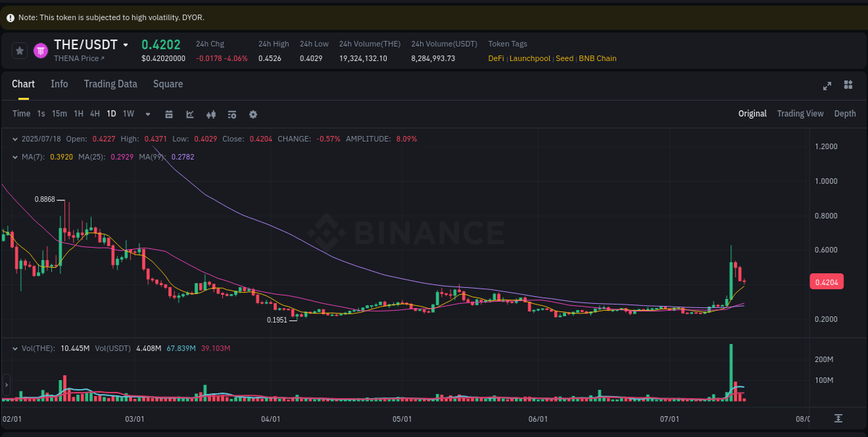This screenshot has width=868, height=437.
Task: Switch to the Depth chart view
Action: tap(844, 113)
